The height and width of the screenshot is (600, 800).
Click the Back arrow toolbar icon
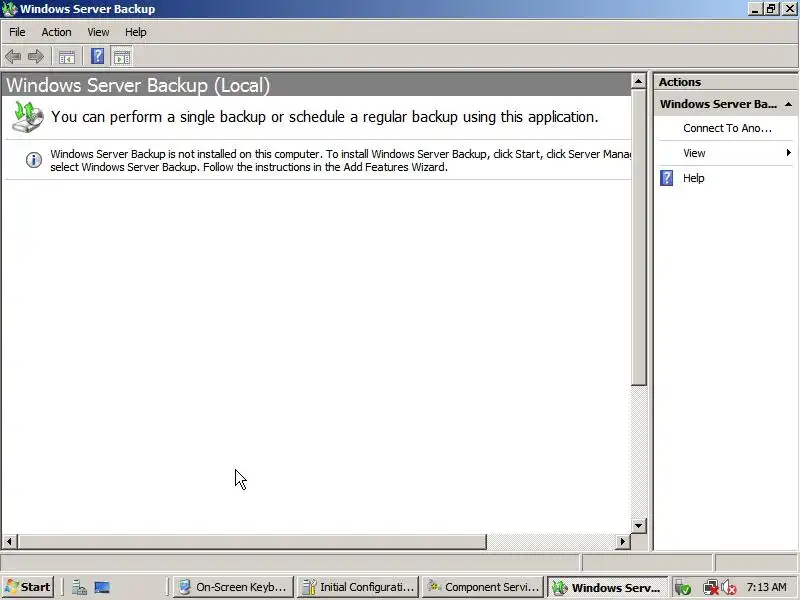(13, 56)
